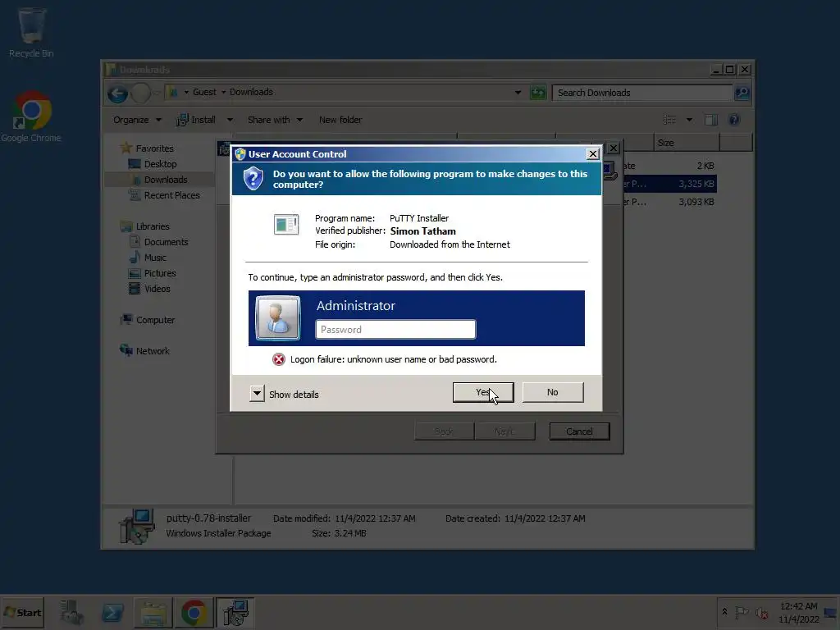Select Favorites in the navigation pane
Viewport: 840px width, 630px height.
point(154,148)
